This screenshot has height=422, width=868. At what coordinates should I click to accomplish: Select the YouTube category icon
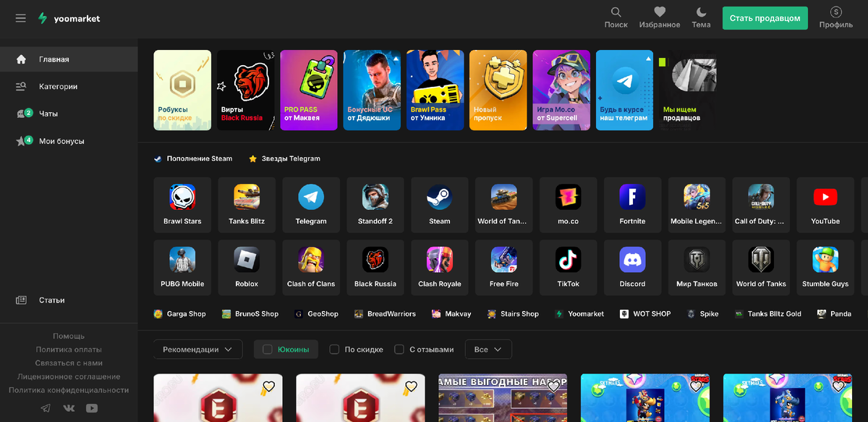(x=825, y=205)
